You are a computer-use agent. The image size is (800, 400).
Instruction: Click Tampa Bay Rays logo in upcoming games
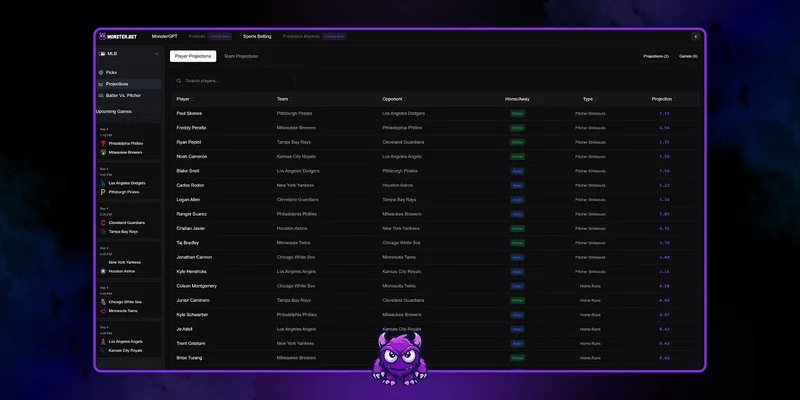(x=103, y=232)
